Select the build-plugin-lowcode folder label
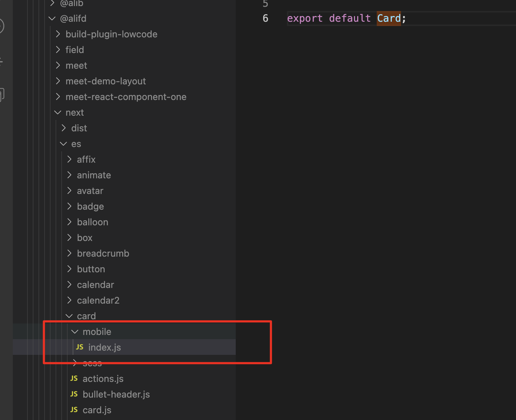Viewport: 516px width, 420px height. tap(111, 34)
